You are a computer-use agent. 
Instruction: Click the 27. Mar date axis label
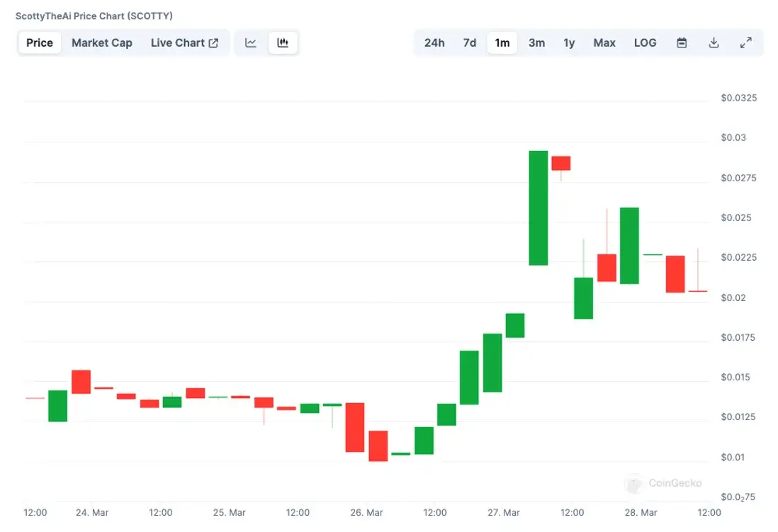(x=504, y=513)
